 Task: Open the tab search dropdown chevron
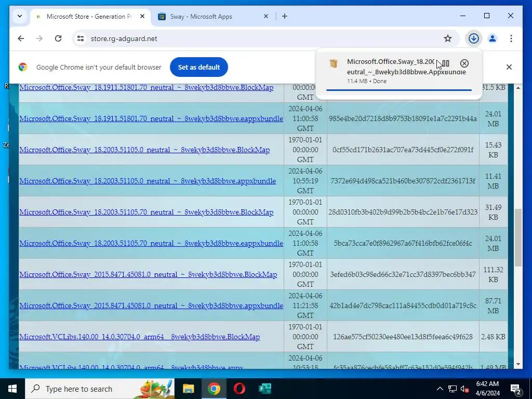(20, 16)
